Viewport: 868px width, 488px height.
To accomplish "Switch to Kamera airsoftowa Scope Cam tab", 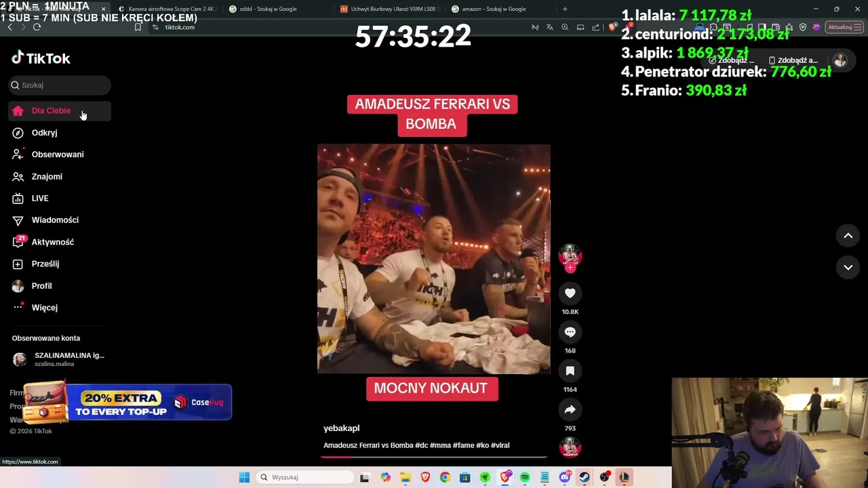I will 166,9.
